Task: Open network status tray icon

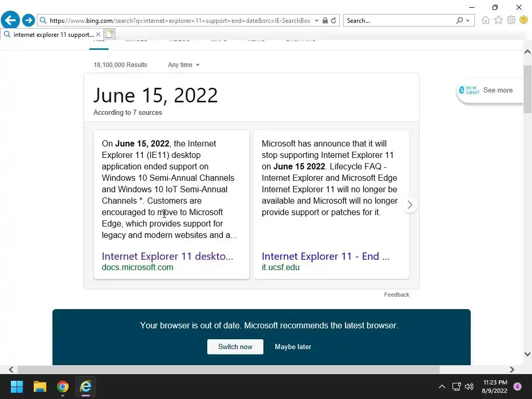Action: 456,387
